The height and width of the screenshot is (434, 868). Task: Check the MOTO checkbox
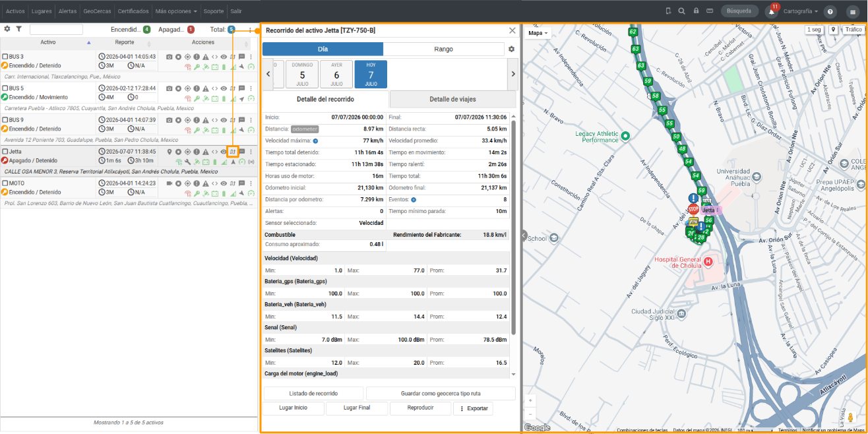point(5,183)
